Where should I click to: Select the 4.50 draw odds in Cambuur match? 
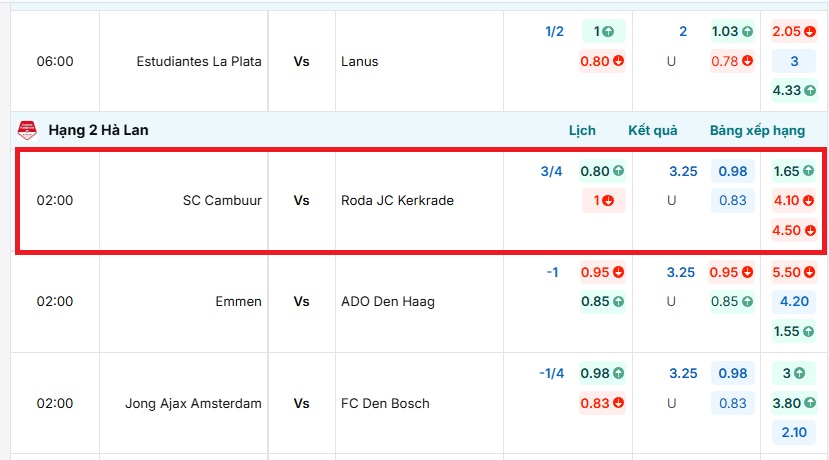793,230
